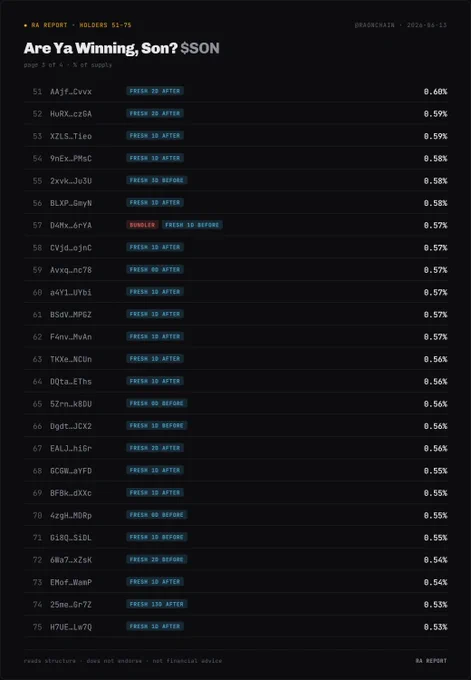Select the row for holder 65 5Zrn..k8DU
Screen dimensions: 471x680
236,404
